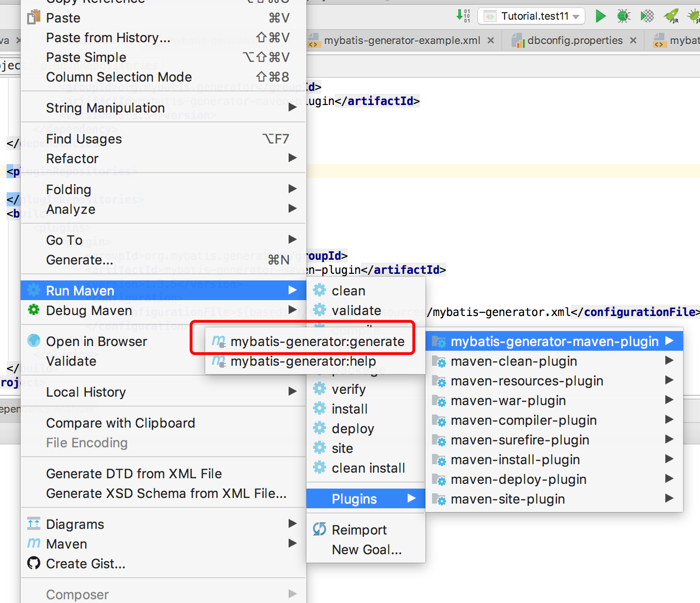Click the mybatis-generator:help Maven icon
700x603 pixels.
(x=218, y=361)
